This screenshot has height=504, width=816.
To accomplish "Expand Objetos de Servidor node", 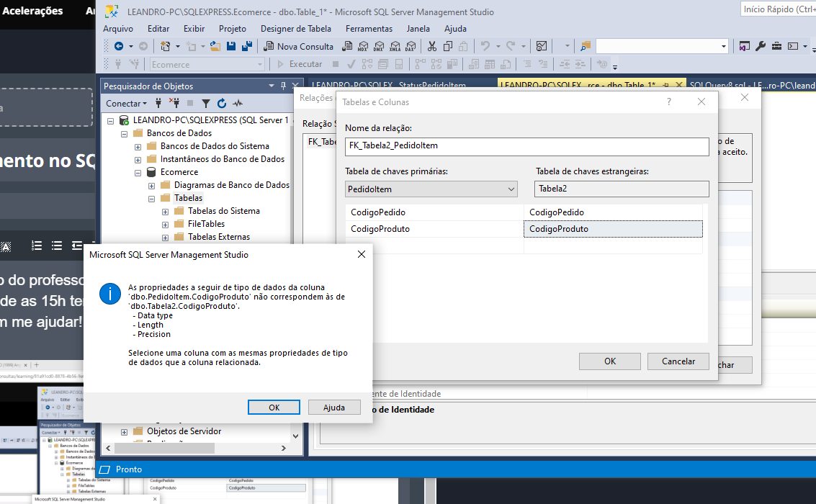I will 124,432.
